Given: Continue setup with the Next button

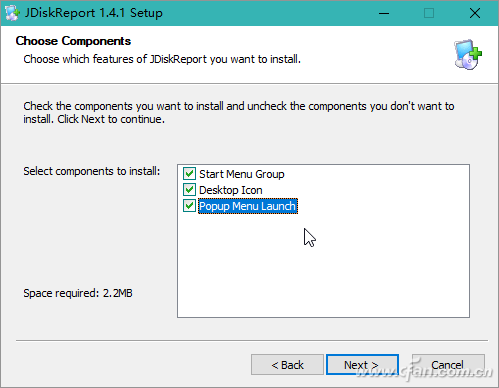Looking at the screenshot, I should 362,365.
